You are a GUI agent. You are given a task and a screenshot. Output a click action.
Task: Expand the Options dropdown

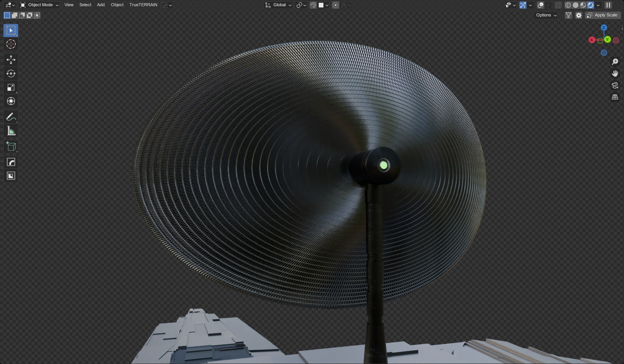[x=546, y=15]
